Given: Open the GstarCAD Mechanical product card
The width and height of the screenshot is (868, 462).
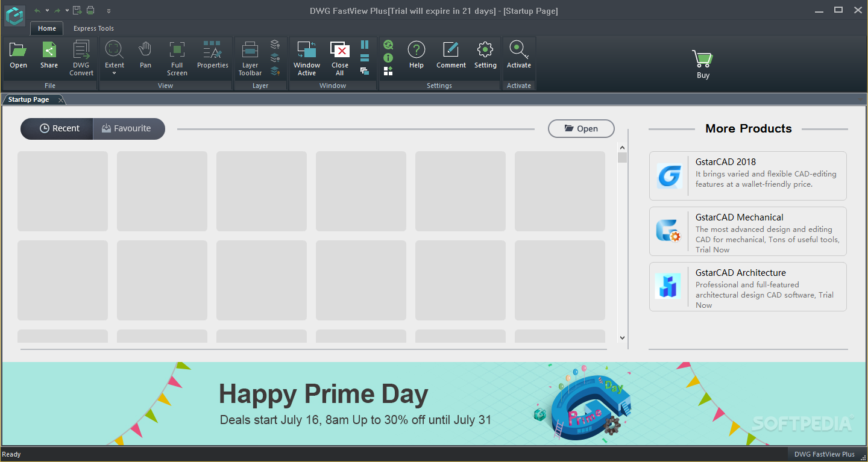Looking at the screenshot, I should pos(747,231).
